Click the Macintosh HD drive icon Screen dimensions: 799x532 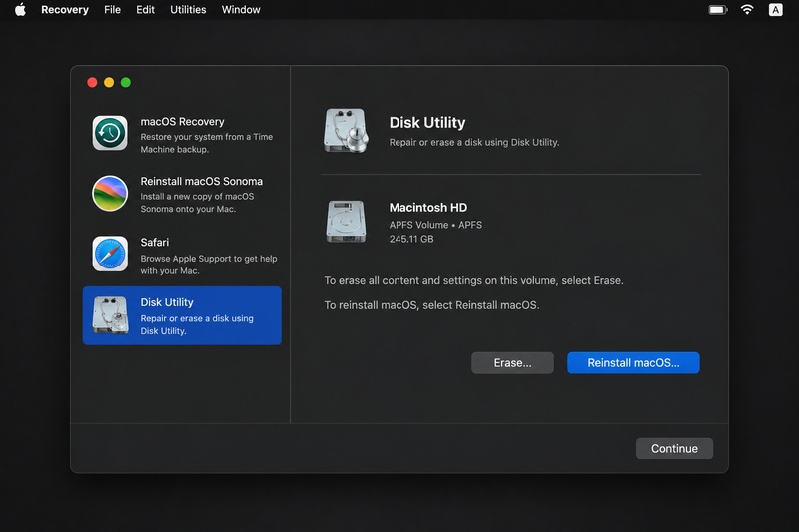pos(346,222)
